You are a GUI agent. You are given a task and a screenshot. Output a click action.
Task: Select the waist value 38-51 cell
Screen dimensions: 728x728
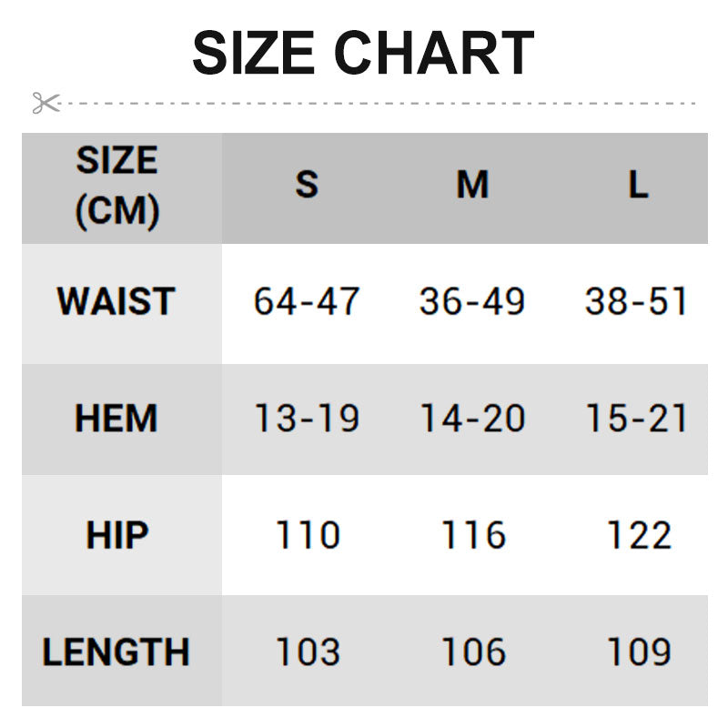click(637, 301)
